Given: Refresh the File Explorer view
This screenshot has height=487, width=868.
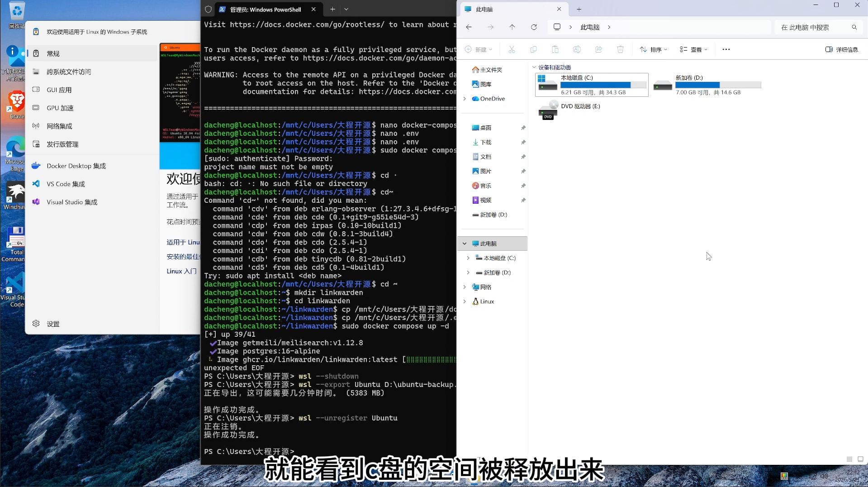Looking at the screenshot, I should coord(534,27).
